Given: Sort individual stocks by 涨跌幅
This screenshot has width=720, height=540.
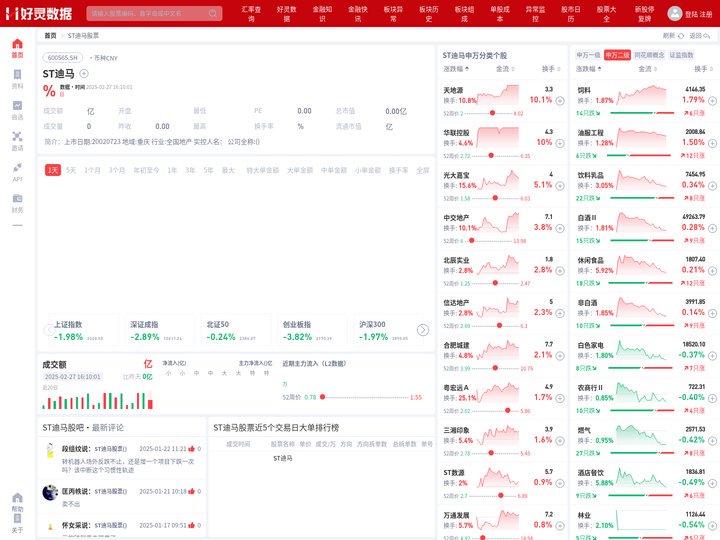Looking at the screenshot, I should [456, 69].
